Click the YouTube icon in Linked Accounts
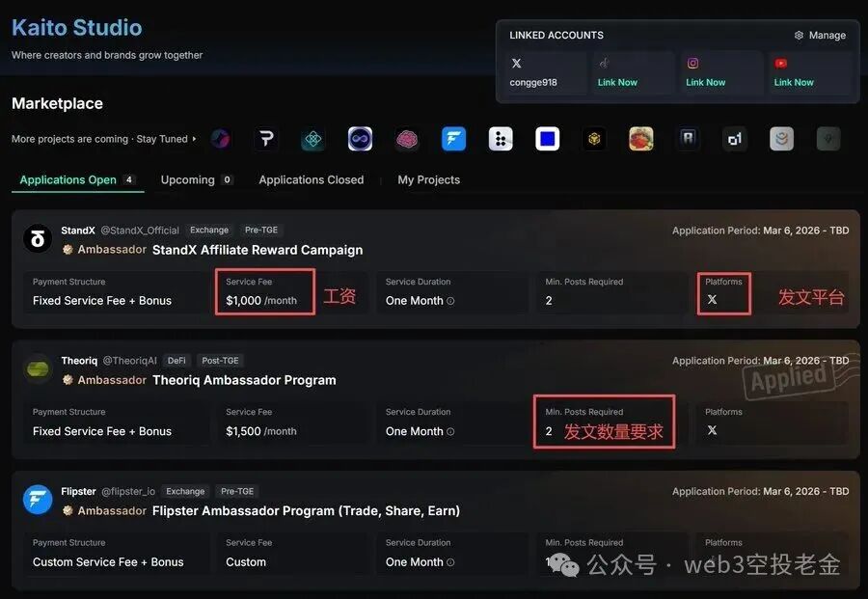868x599 pixels. (x=780, y=63)
